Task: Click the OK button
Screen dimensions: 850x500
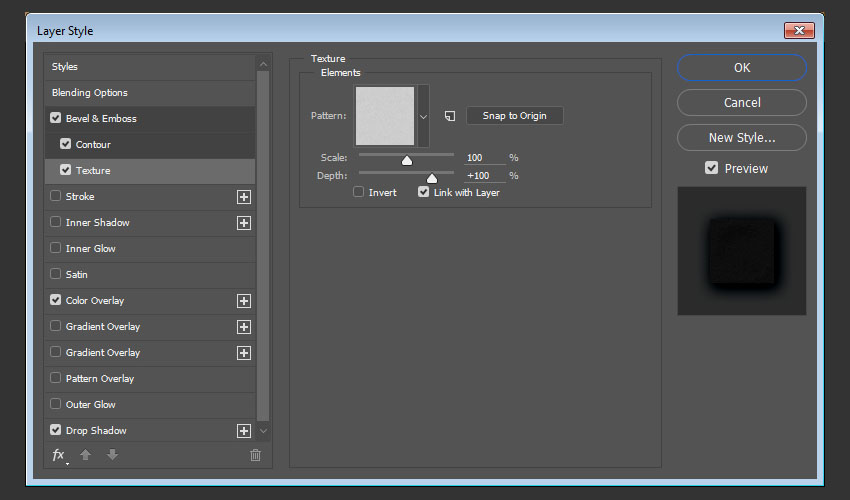Action: (742, 68)
